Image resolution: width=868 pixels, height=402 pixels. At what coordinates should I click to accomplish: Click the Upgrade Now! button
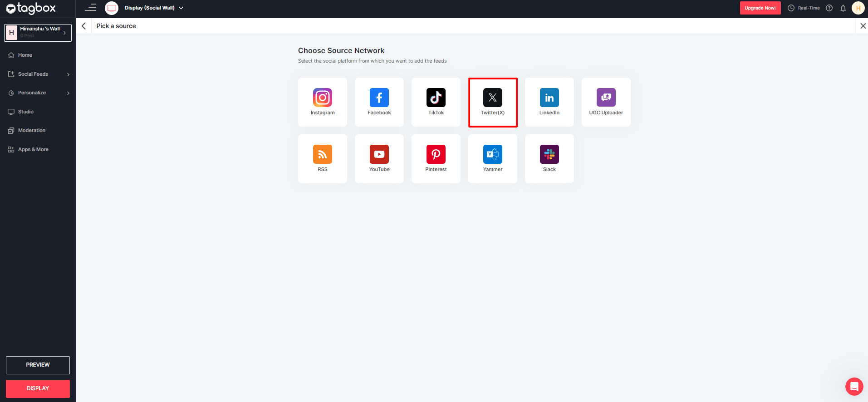coord(760,8)
